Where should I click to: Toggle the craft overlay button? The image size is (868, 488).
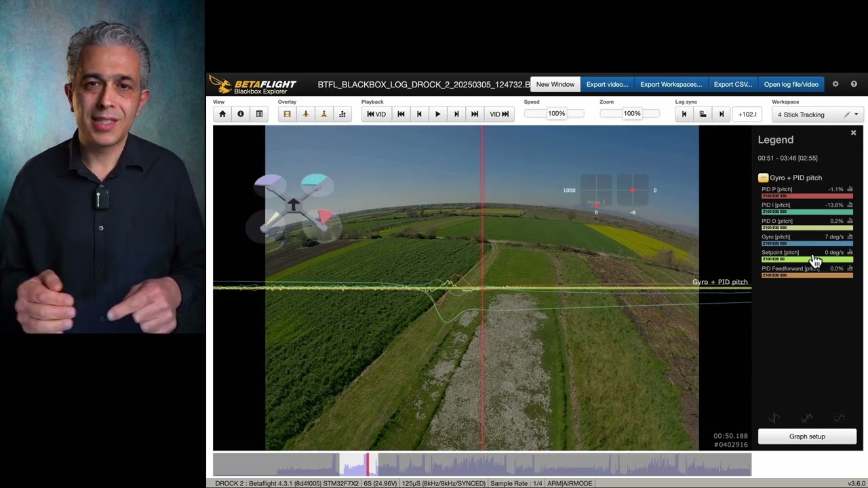(x=306, y=114)
